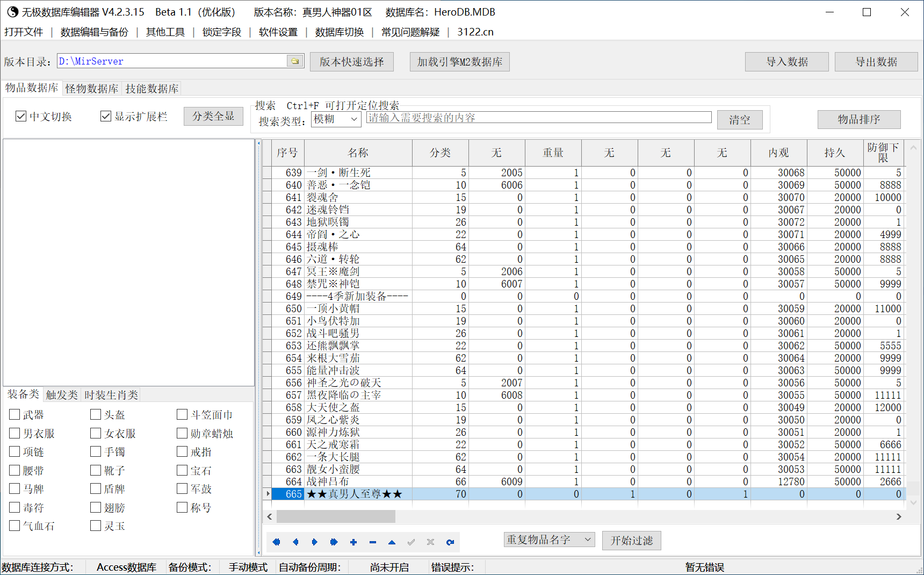Go to first record in navigator

coord(276,542)
